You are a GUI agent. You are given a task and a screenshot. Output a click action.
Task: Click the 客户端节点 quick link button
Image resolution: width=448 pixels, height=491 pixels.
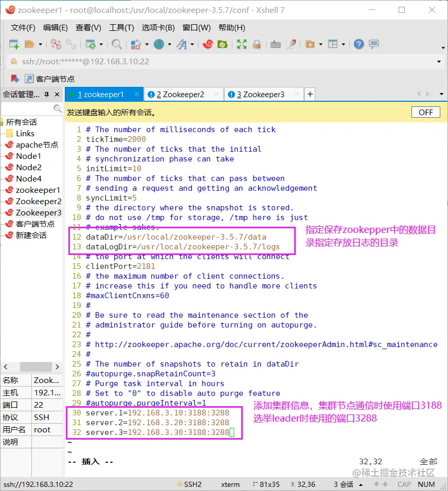(50, 79)
